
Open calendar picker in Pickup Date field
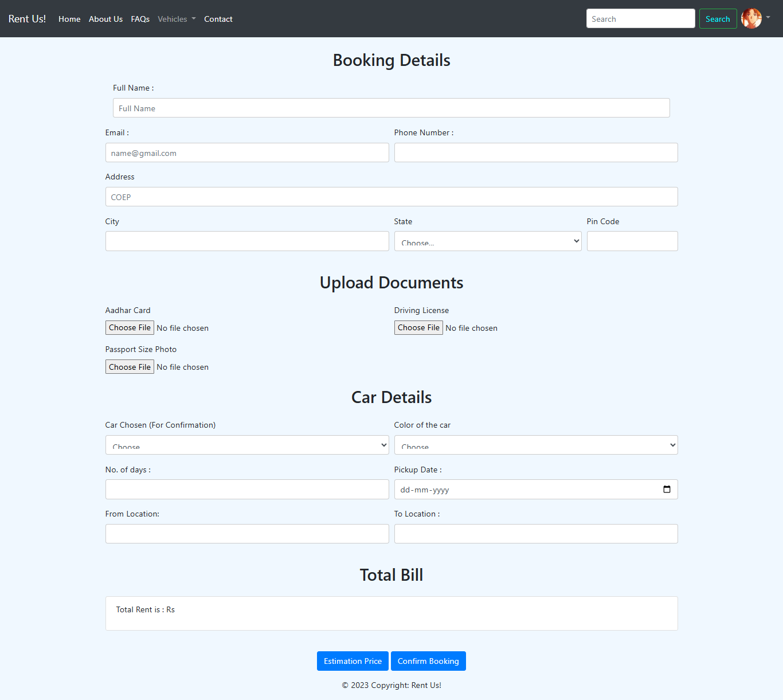click(667, 489)
